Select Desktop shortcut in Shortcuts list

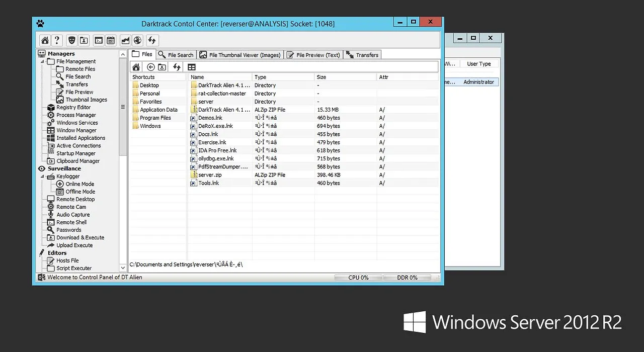[149, 85]
